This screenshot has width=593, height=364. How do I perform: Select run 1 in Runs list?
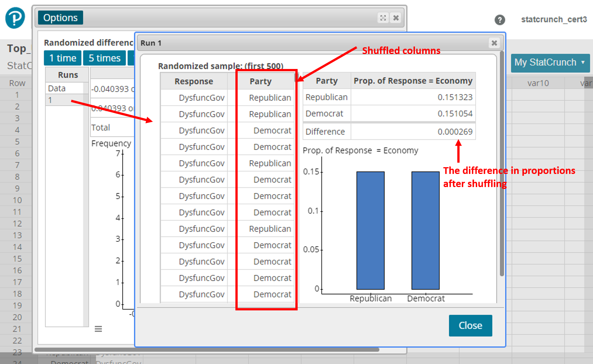pos(64,100)
